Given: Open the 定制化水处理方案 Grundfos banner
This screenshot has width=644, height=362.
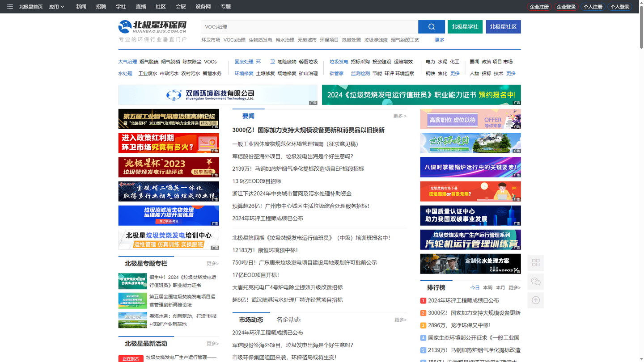Looking at the screenshot, I should (x=470, y=264).
